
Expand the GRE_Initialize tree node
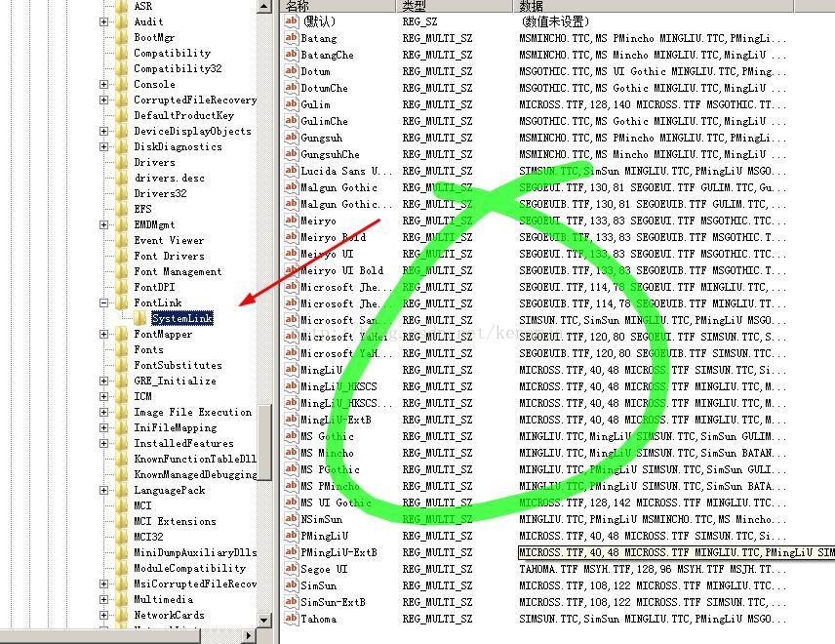(103, 382)
